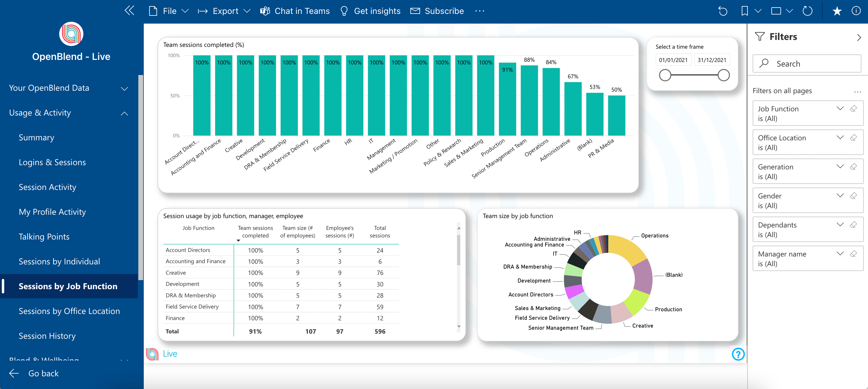The height and width of the screenshot is (389, 868).
Task: Clear the Job Function filter eraser icon
Action: point(854,109)
